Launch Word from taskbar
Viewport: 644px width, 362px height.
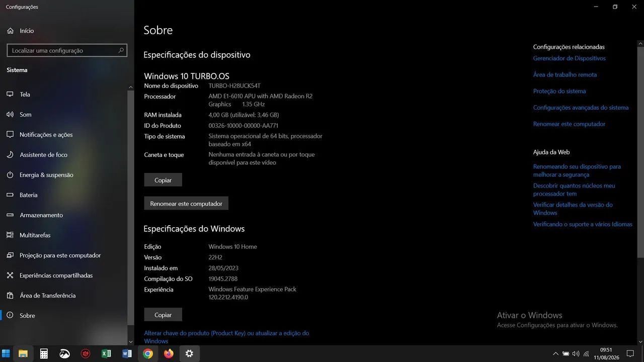127,353
